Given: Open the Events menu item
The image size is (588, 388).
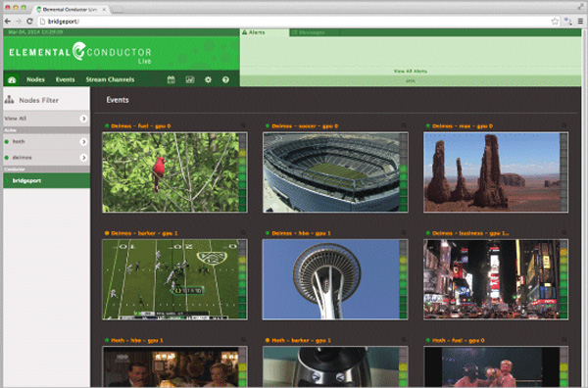Looking at the screenshot, I should [x=66, y=79].
